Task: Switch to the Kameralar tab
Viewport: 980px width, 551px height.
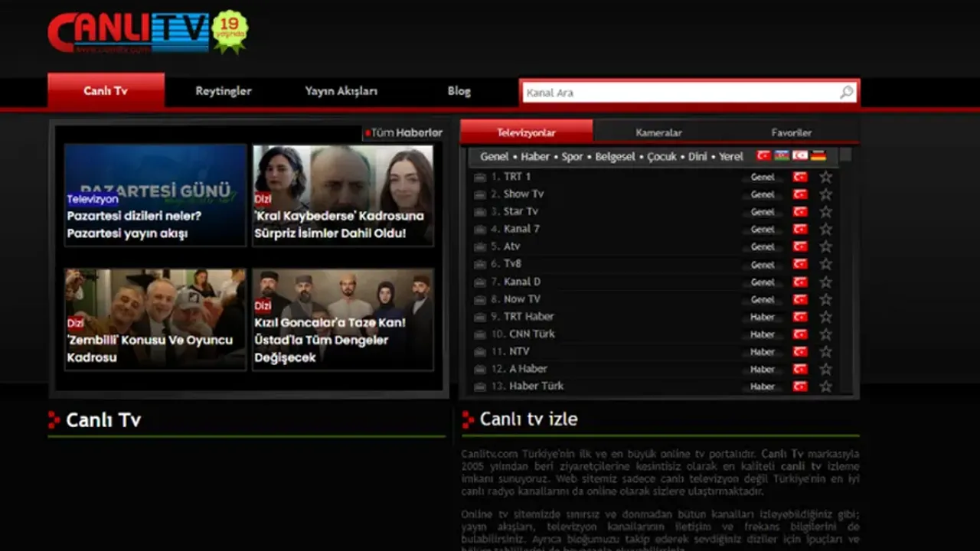Action: click(658, 132)
